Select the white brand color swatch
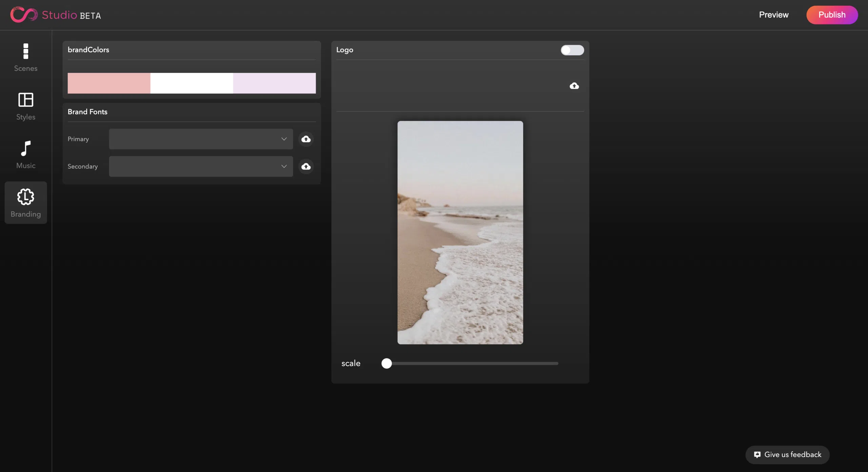 (x=192, y=83)
